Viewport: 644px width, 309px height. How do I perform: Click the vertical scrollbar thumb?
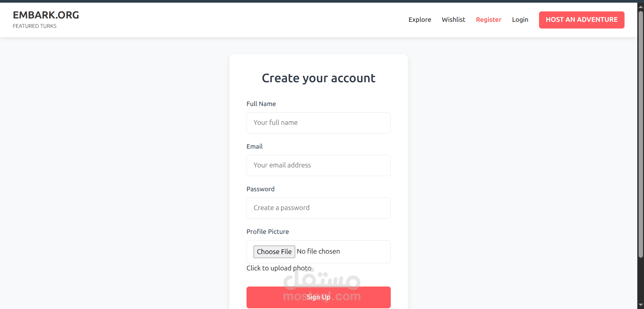[641, 134]
